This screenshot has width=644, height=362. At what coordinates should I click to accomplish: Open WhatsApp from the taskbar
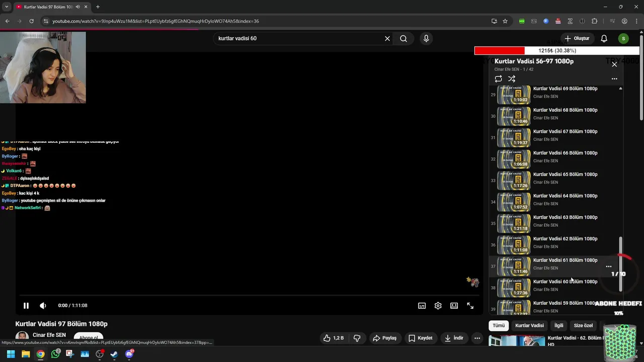[55, 354]
